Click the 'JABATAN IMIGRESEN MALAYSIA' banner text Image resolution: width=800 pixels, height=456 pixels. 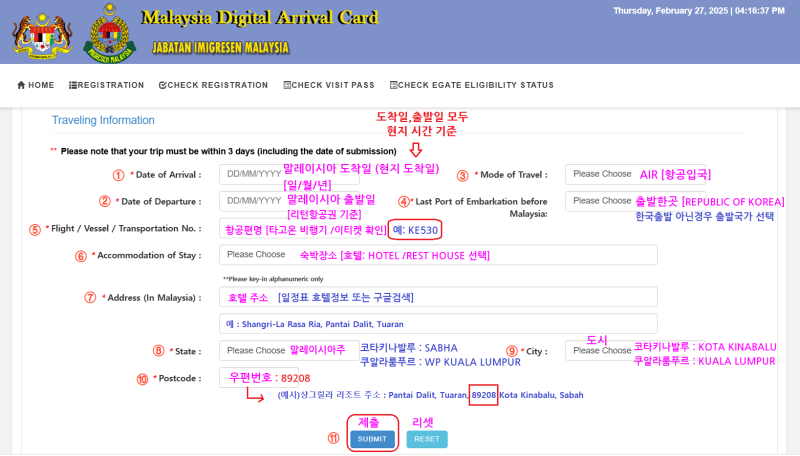coord(220,48)
